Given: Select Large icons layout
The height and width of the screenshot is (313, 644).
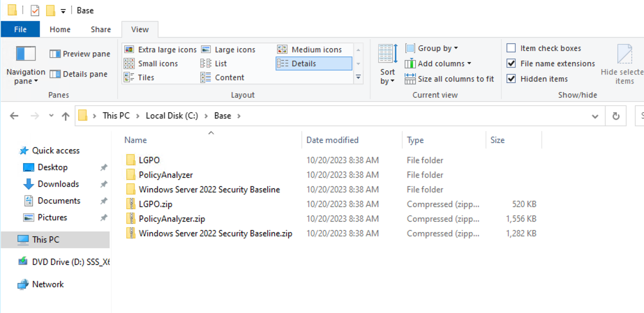Looking at the screenshot, I should pos(228,49).
